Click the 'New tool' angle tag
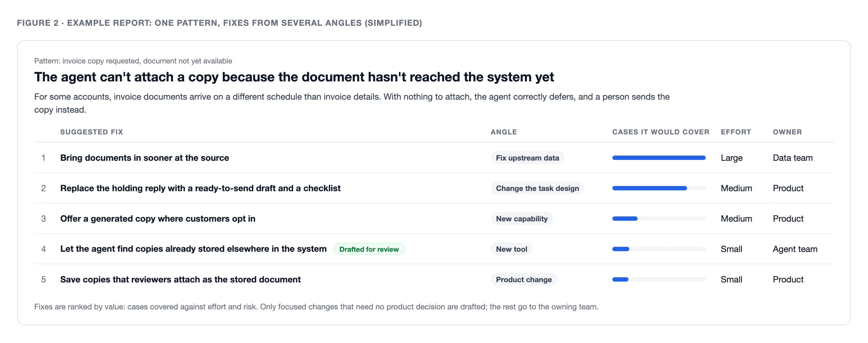Viewport: 868px width, 343px height. click(511, 249)
